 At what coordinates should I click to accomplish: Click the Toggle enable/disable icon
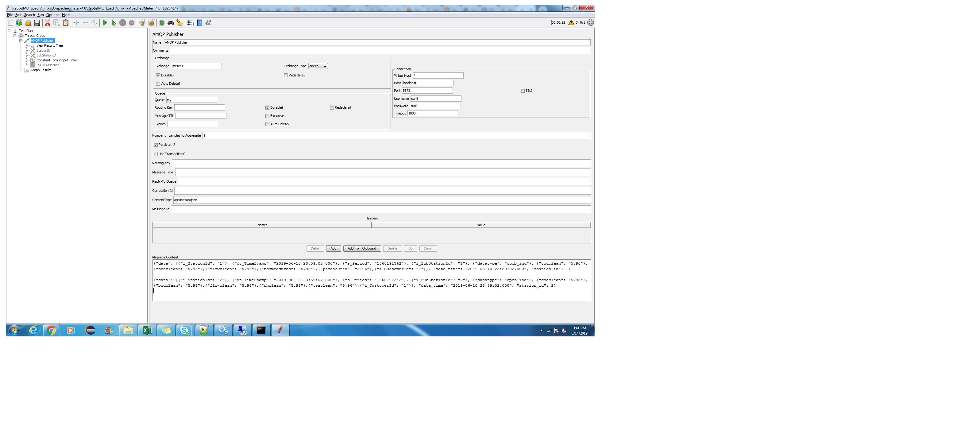(x=94, y=23)
